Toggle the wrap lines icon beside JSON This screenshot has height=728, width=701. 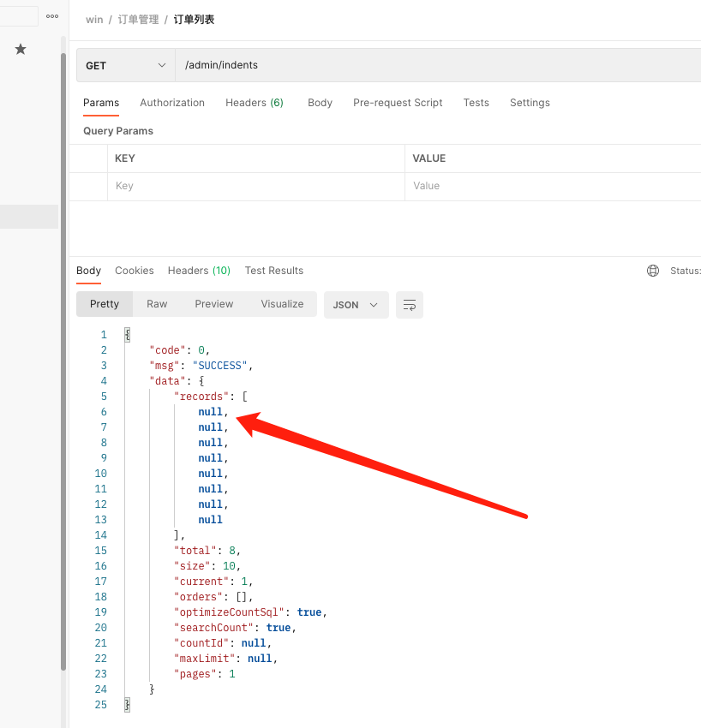click(410, 305)
